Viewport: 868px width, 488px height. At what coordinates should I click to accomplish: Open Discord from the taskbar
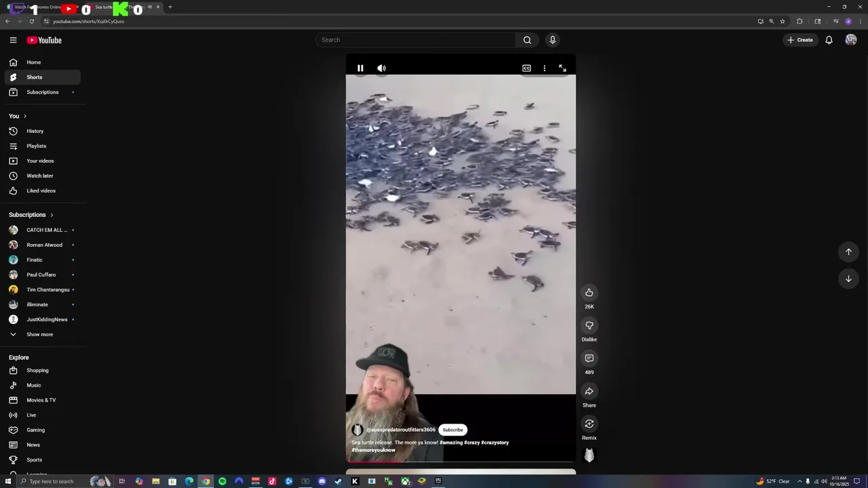(322, 481)
